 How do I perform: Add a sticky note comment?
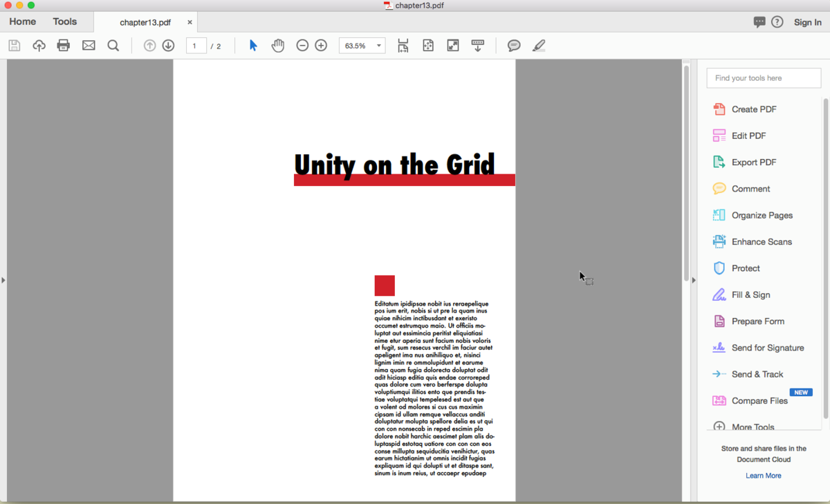click(514, 46)
